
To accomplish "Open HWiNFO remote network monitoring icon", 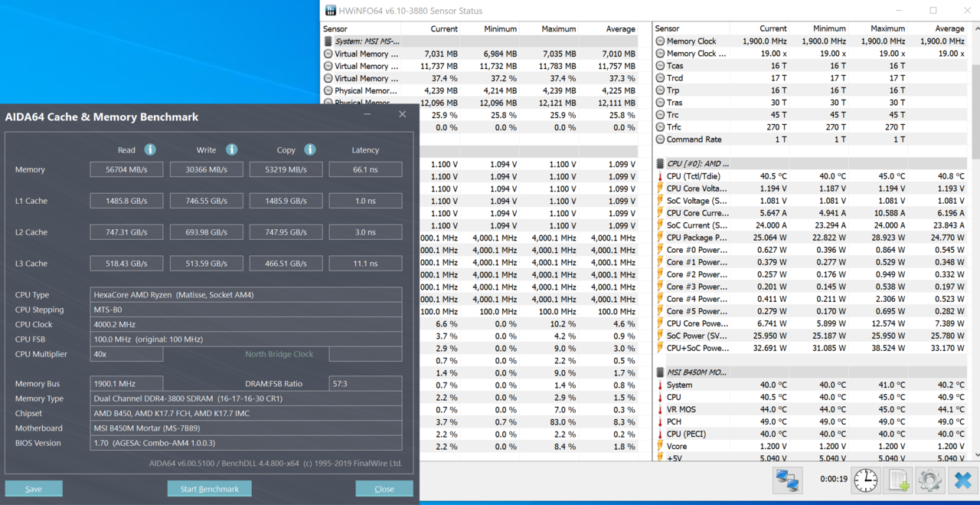I will pos(788,480).
